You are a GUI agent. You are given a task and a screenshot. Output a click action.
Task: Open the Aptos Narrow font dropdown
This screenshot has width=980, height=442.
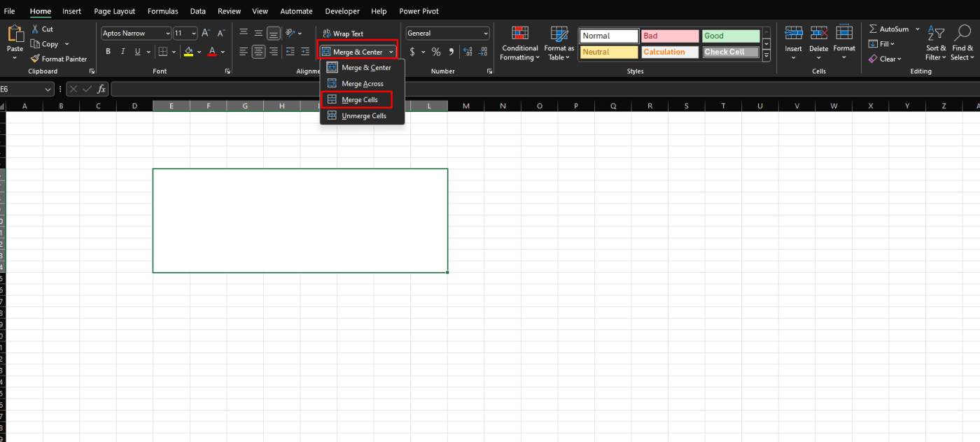point(167,34)
